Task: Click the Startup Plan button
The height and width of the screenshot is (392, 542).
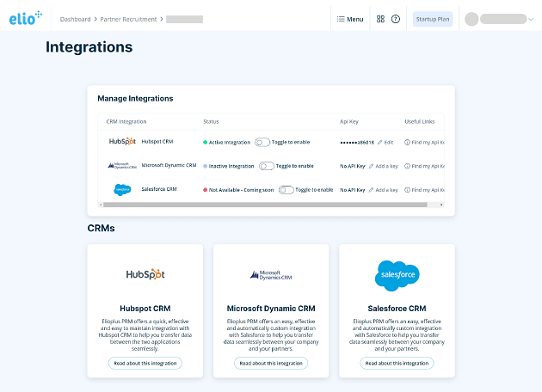Action: (x=433, y=19)
